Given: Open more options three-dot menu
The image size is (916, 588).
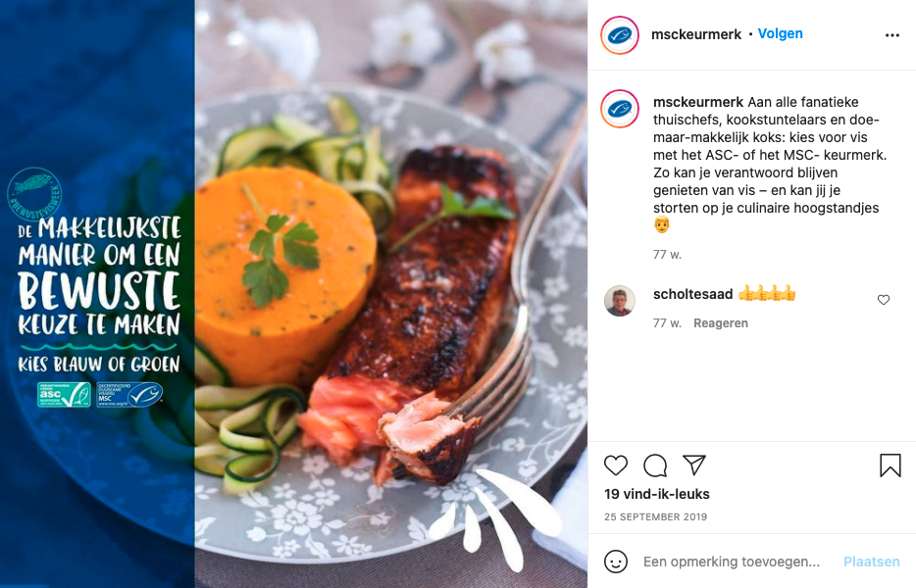Looking at the screenshot, I should (892, 35).
